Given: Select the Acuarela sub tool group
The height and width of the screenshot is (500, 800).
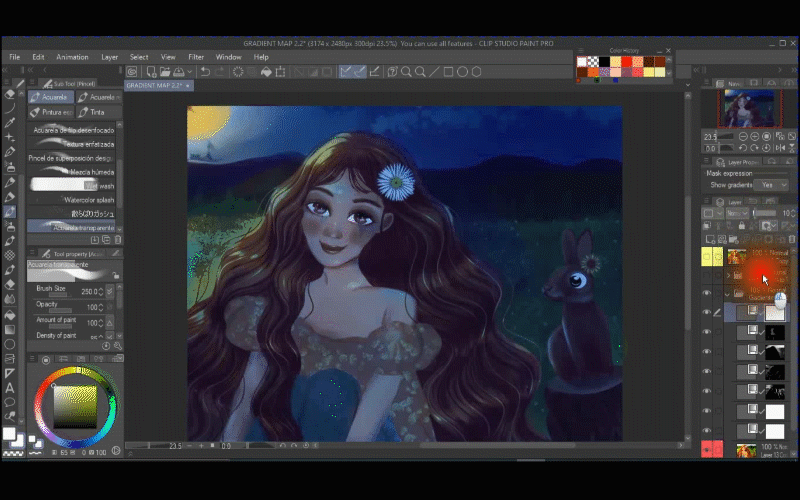Looking at the screenshot, I should [x=50, y=97].
